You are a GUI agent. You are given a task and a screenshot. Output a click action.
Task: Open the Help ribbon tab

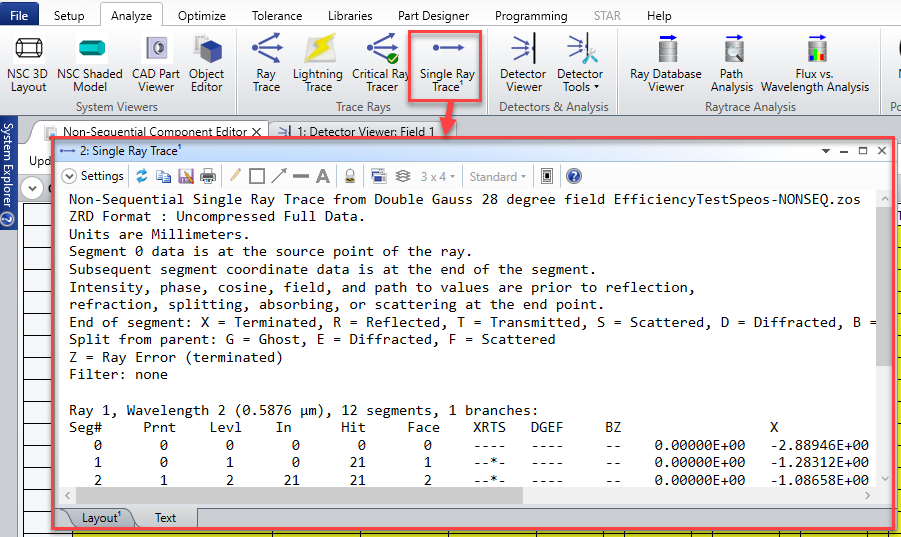pos(659,16)
